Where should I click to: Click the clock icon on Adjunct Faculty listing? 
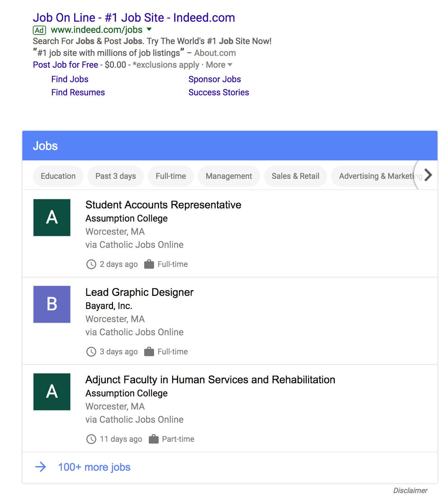point(91,439)
